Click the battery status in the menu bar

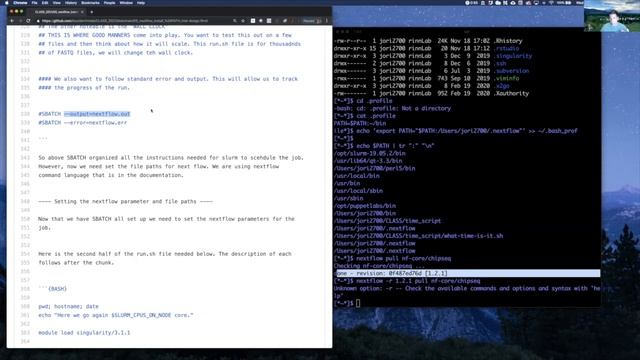(564, 2)
